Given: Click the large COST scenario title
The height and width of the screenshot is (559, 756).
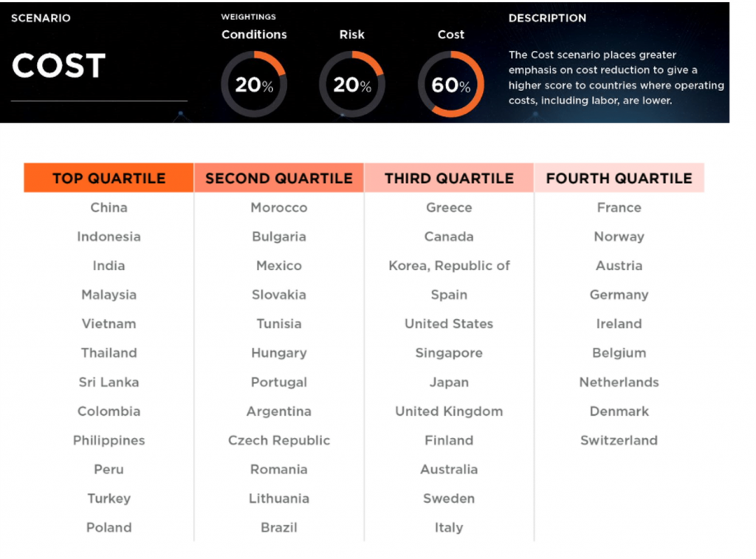Looking at the screenshot, I should tap(59, 66).
